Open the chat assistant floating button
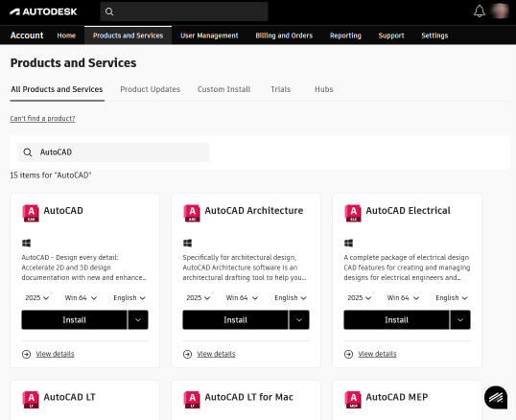516x420 pixels. [496, 397]
